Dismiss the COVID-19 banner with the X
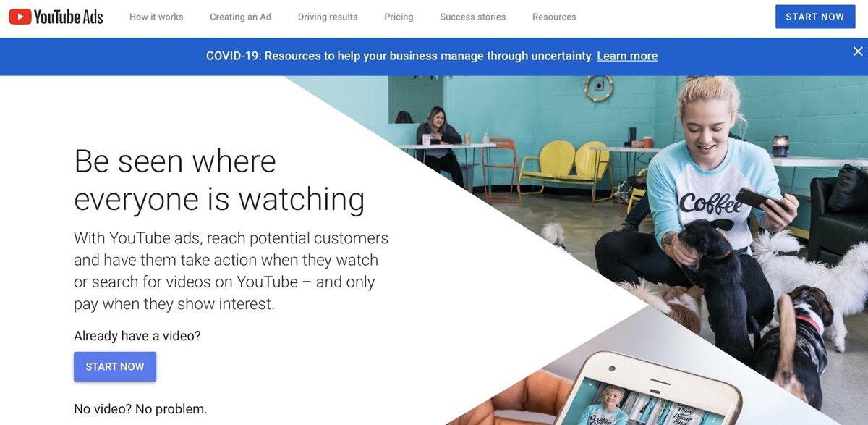868x425 pixels. click(x=858, y=51)
